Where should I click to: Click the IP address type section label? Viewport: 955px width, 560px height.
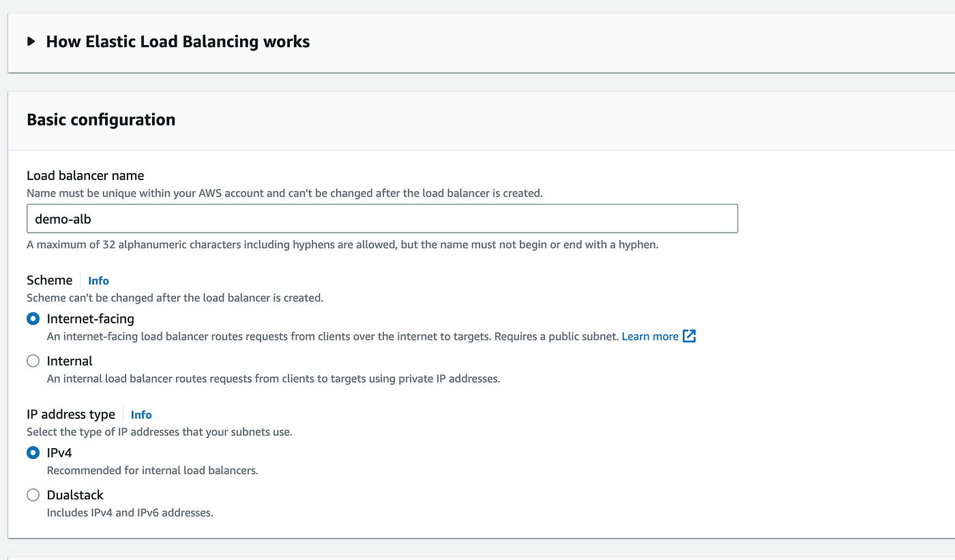tap(71, 414)
